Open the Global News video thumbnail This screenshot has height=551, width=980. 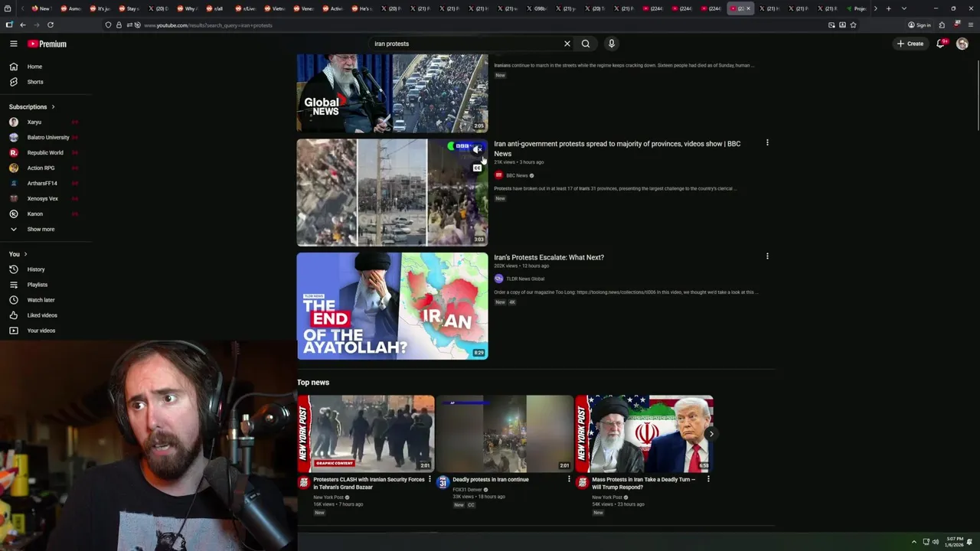[x=392, y=93]
